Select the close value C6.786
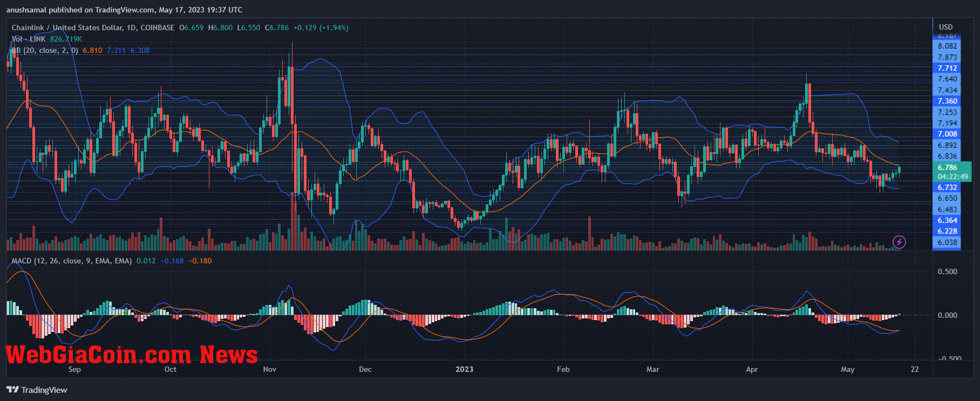Image resolution: width=980 pixels, height=401 pixels. tap(277, 28)
